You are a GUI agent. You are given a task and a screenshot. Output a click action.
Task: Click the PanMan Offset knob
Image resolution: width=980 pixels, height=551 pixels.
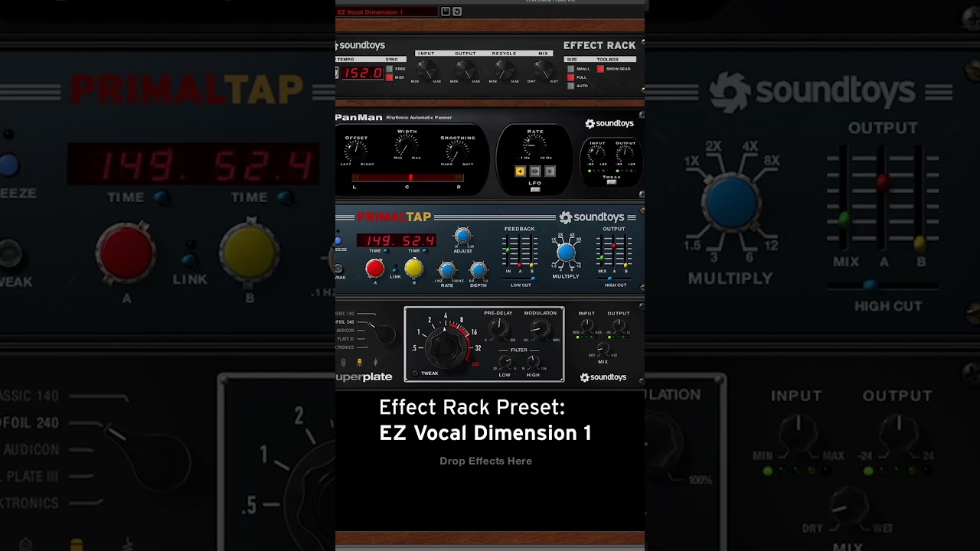click(356, 152)
